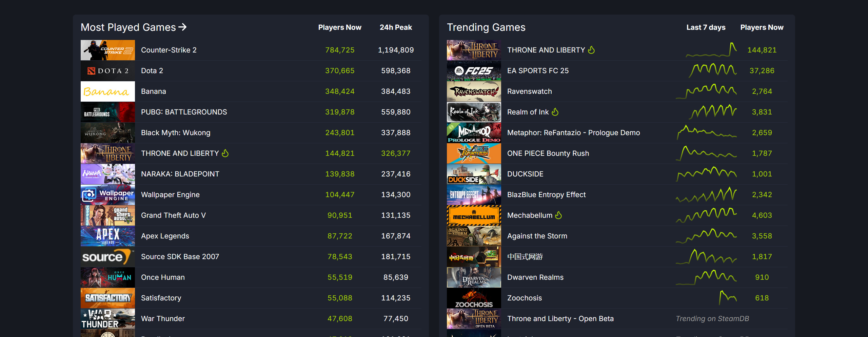Click the flame icon next to Mechabellum
Image resolution: width=868 pixels, height=337 pixels.
tap(559, 215)
